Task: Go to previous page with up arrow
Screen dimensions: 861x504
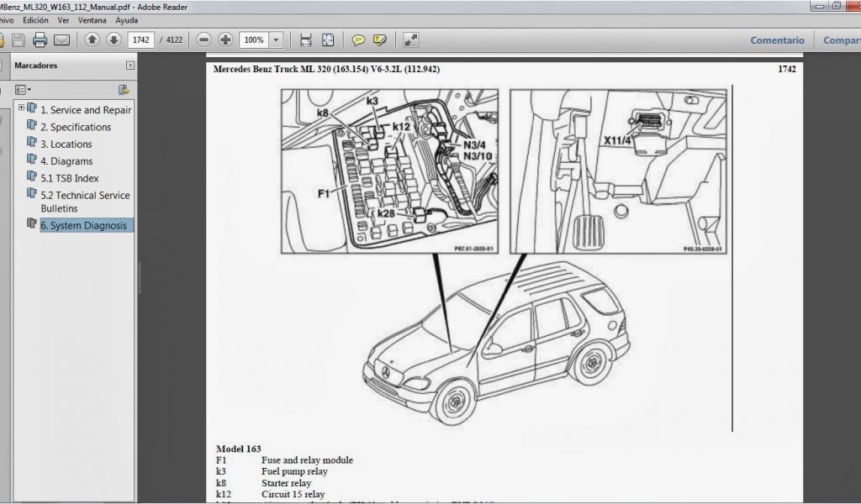Action: 92,39
